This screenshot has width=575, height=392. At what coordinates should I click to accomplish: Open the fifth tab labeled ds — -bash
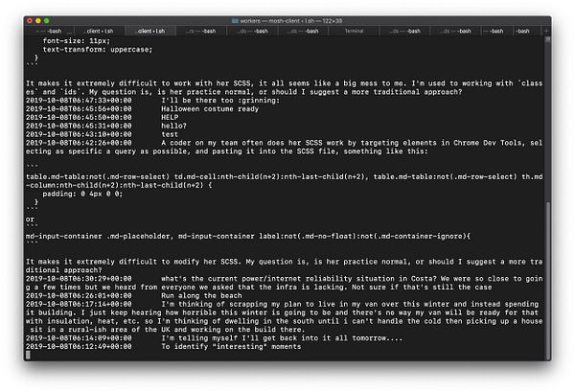click(x=252, y=32)
